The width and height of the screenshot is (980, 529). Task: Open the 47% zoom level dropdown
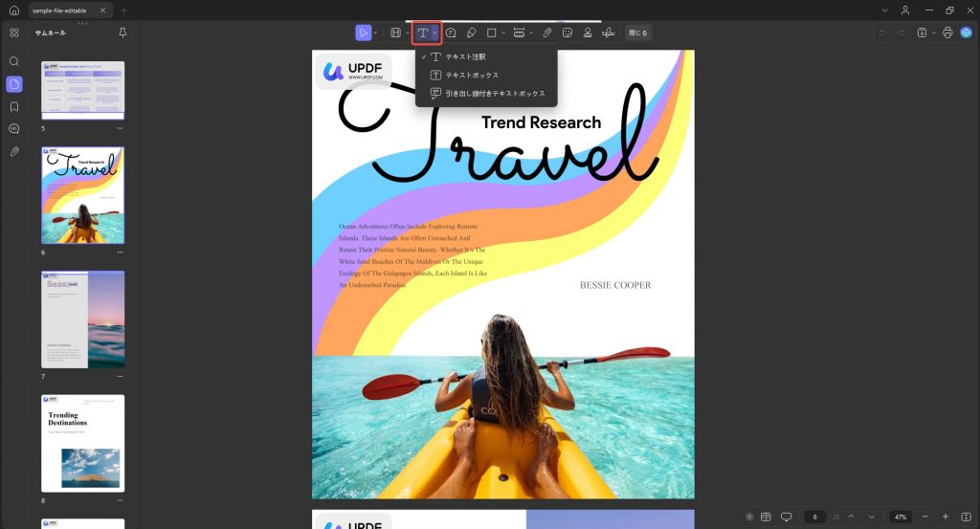901,517
